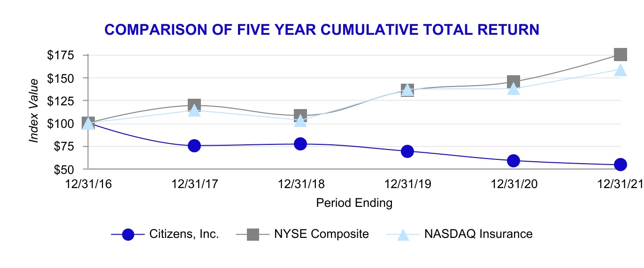
Task: Select the NYSE Composite square at 12/31/20
Action: [x=514, y=82]
